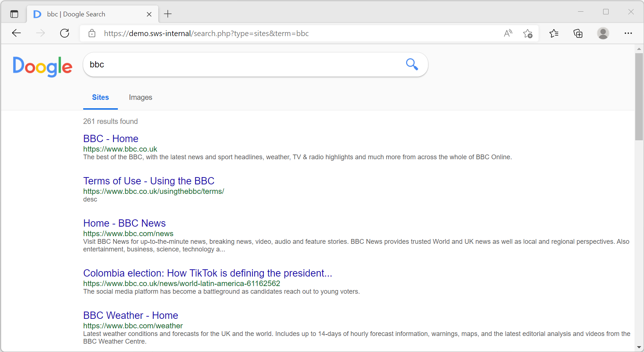This screenshot has width=644, height=352.
Task: Reload the current page
Action: [65, 33]
